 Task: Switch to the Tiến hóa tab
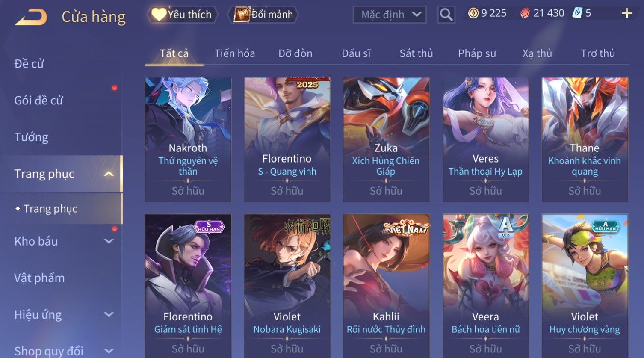pyautogui.click(x=234, y=53)
